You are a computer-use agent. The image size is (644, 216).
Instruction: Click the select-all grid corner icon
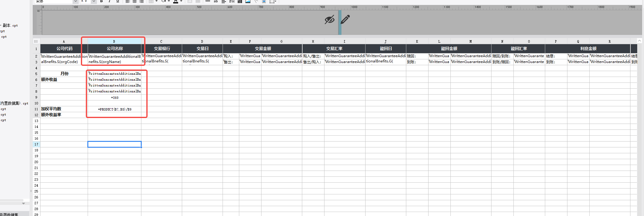click(x=36, y=41)
